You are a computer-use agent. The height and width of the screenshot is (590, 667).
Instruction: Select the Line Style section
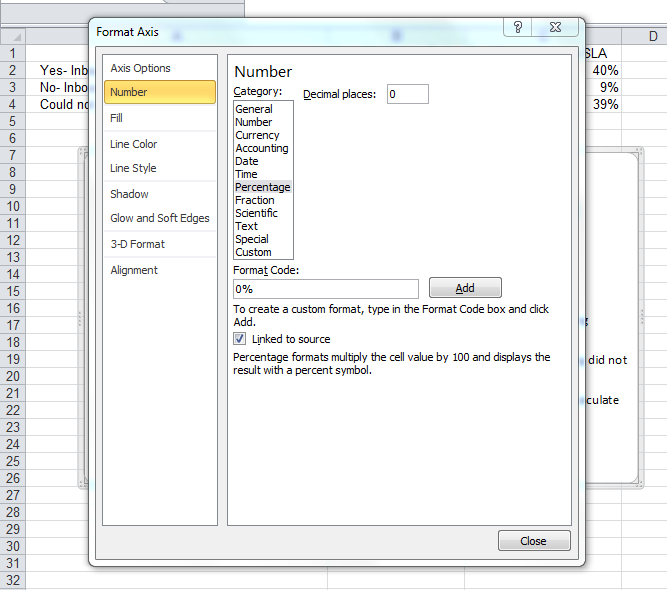(133, 168)
